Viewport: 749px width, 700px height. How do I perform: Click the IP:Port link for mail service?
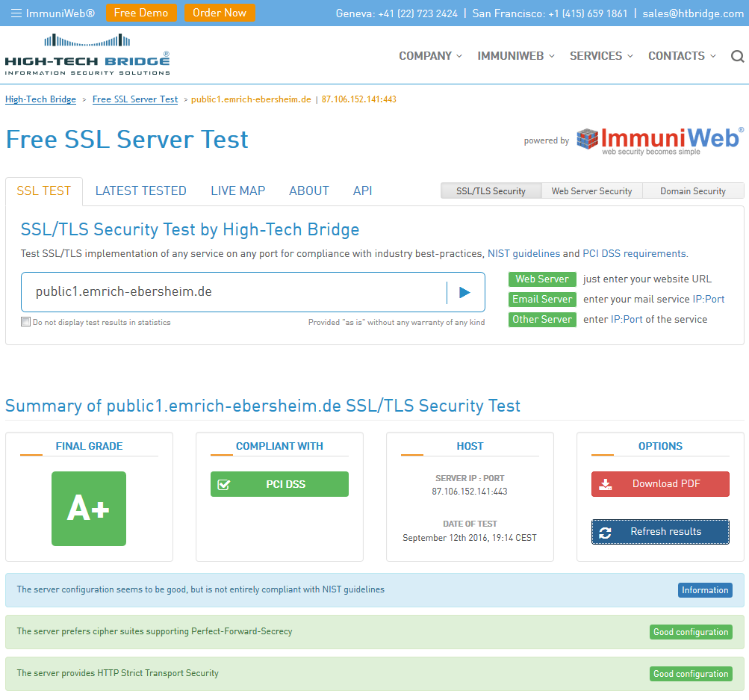(x=709, y=299)
